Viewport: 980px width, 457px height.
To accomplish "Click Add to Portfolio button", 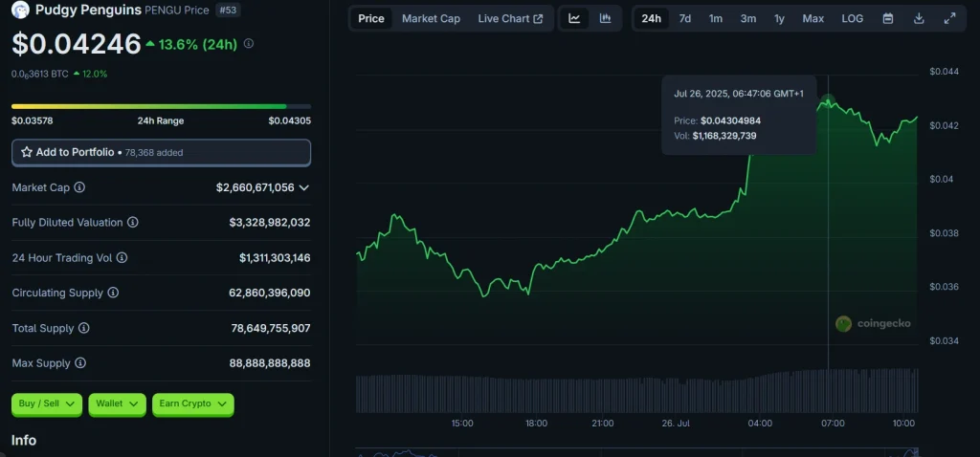I will (x=161, y=152).
